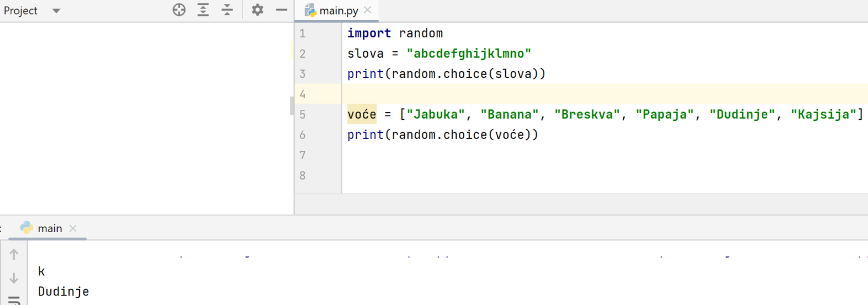868x305 pixels.
Task: Close the main run tab
Action: click(x=72, y=229)
